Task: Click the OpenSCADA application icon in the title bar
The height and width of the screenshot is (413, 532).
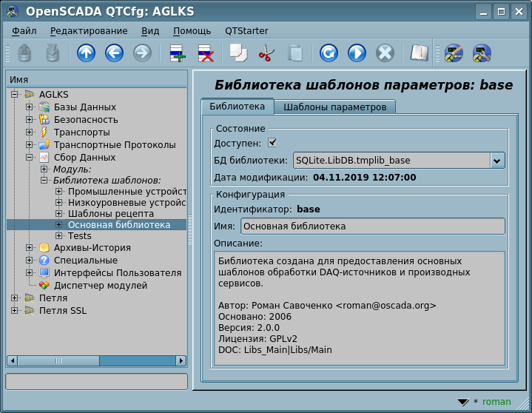Action: pos(13,12)
